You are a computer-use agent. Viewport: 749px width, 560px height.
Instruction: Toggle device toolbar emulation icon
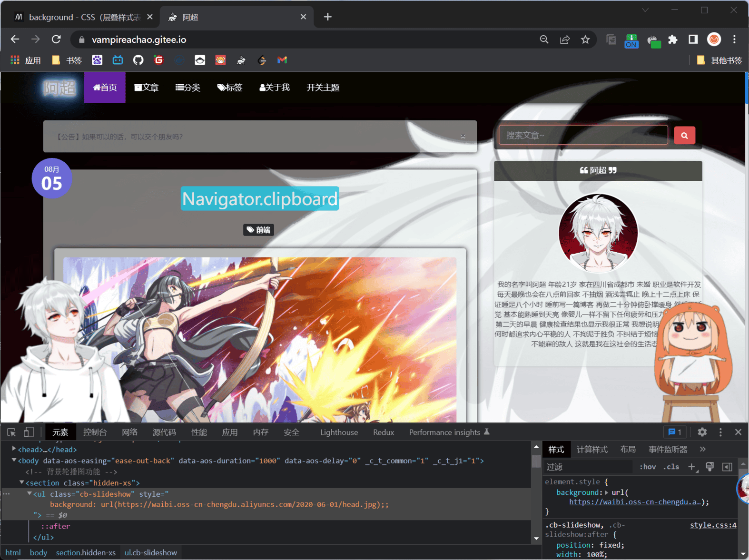29,432
